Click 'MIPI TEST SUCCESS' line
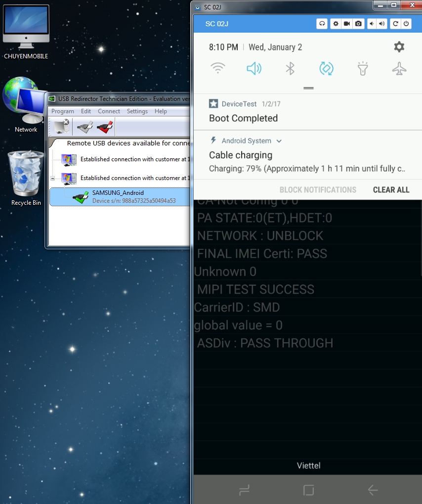The image size is (422, 504). 255,290
